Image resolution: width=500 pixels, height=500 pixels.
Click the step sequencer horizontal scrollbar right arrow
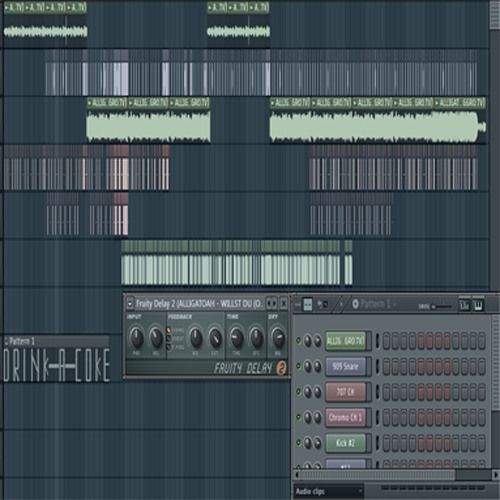click(x=496, y=474)
